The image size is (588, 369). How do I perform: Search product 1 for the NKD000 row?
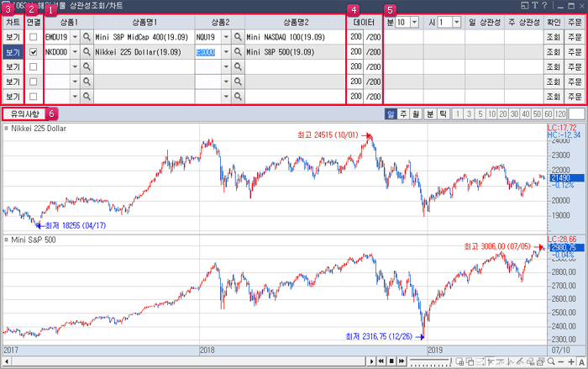coord(87,52)
